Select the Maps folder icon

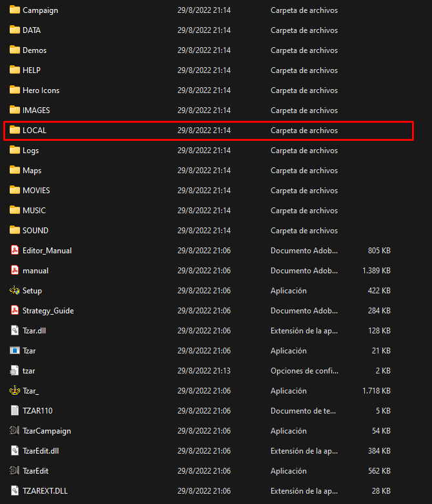click(x=15, y=170)
